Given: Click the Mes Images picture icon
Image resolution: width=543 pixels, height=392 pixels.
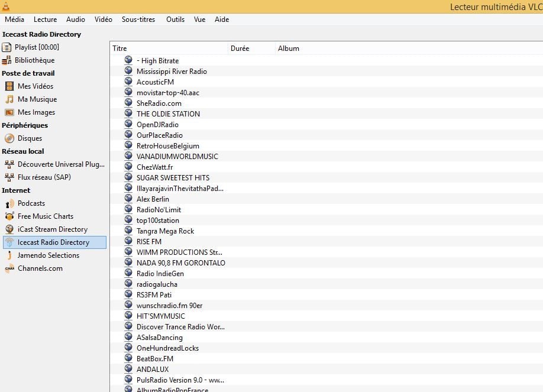Looking at the screenshot, I should click(x=9, y=112).
